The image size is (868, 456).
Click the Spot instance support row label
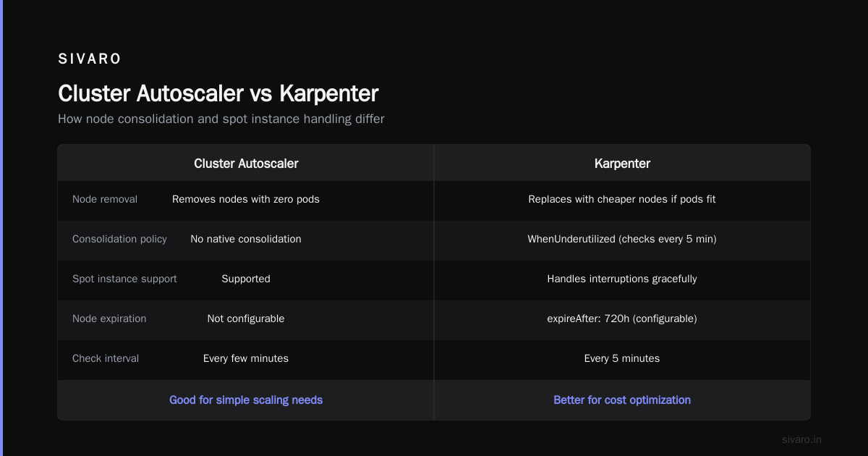tap(124, 279)
